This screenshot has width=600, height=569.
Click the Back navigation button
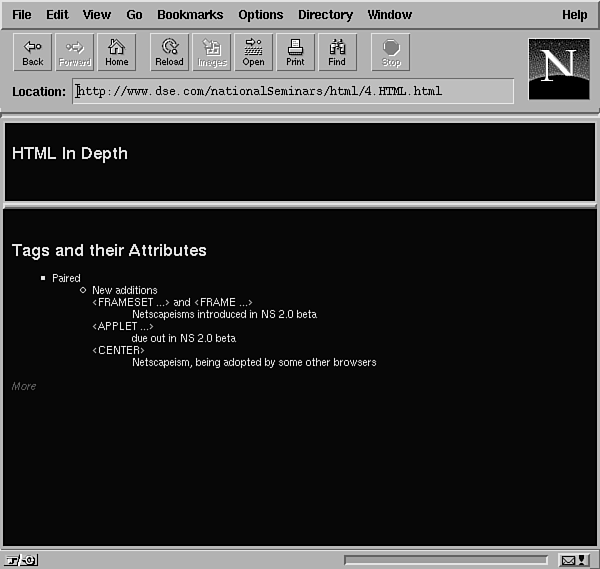(x=33, y=53)
